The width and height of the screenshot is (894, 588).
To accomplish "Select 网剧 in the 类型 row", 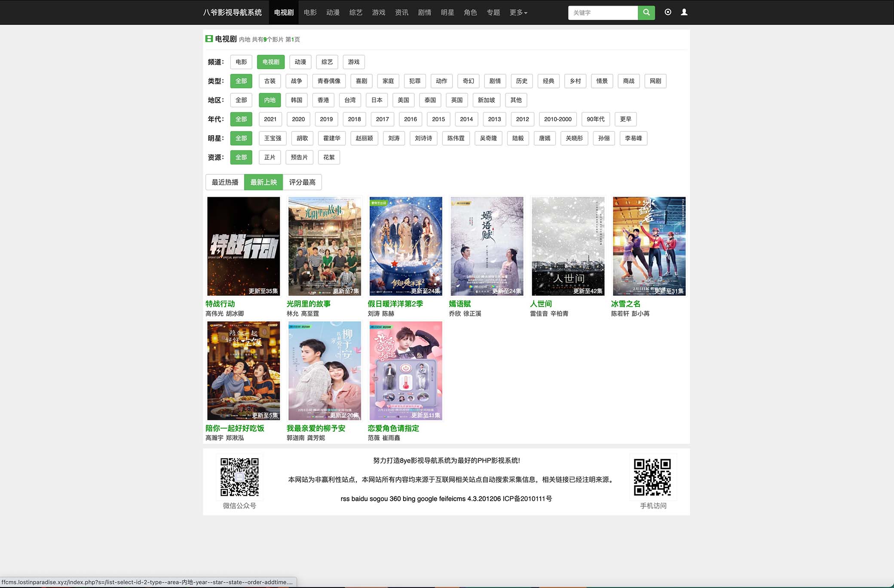I will point(655,81).
